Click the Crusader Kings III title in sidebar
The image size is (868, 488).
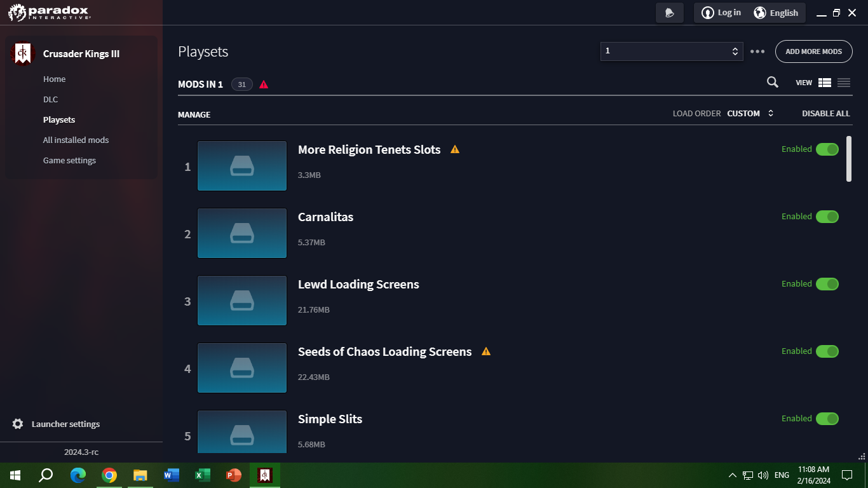tap(81, 54)
